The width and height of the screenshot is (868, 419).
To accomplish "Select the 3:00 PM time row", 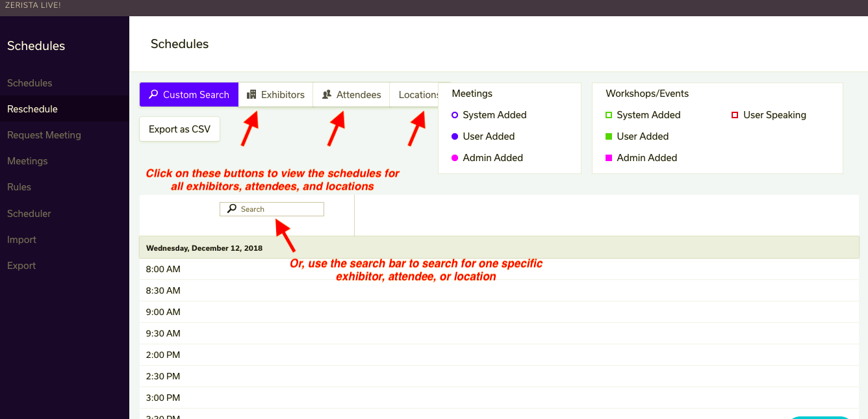I will click(x=499, y=398).
